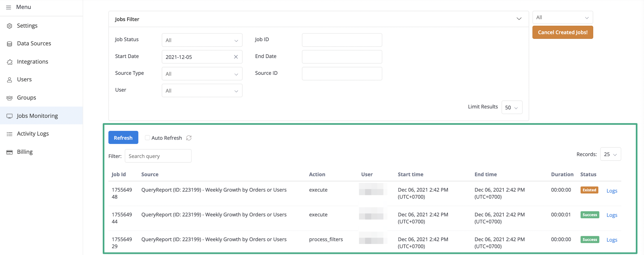Navigate to the Billing section

[9, 151]
